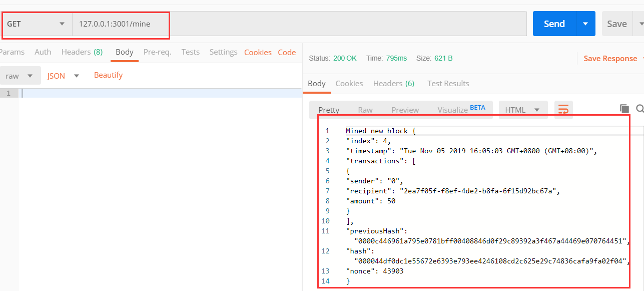Click the wrap lines icon in response toolbar
Screen dimensions: 644x291
pos(563,110)
